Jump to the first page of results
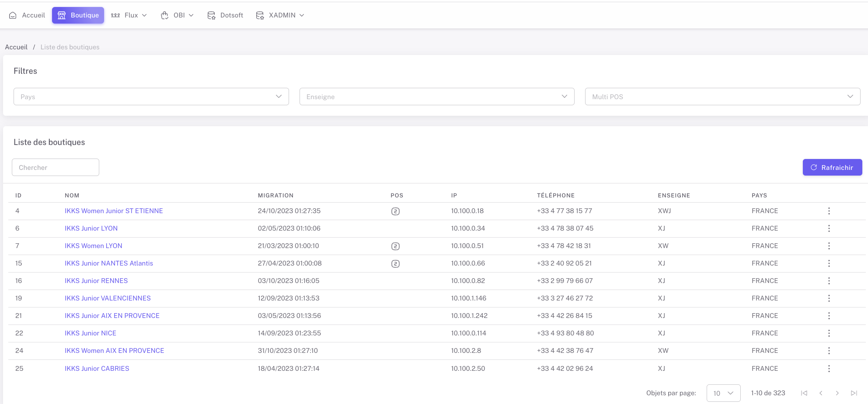868x404 pixels. coord(804,393)
